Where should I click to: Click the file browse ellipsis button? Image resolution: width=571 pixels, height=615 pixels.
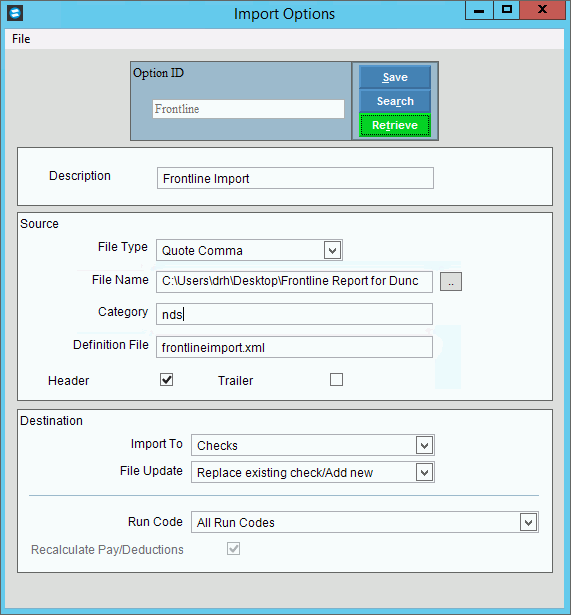pos(451,282)
